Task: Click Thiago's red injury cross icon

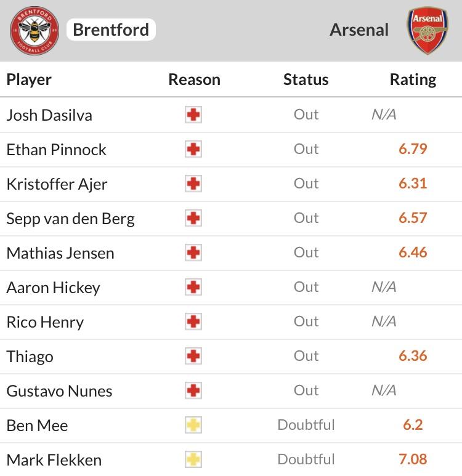Action: tap(193, 356)
